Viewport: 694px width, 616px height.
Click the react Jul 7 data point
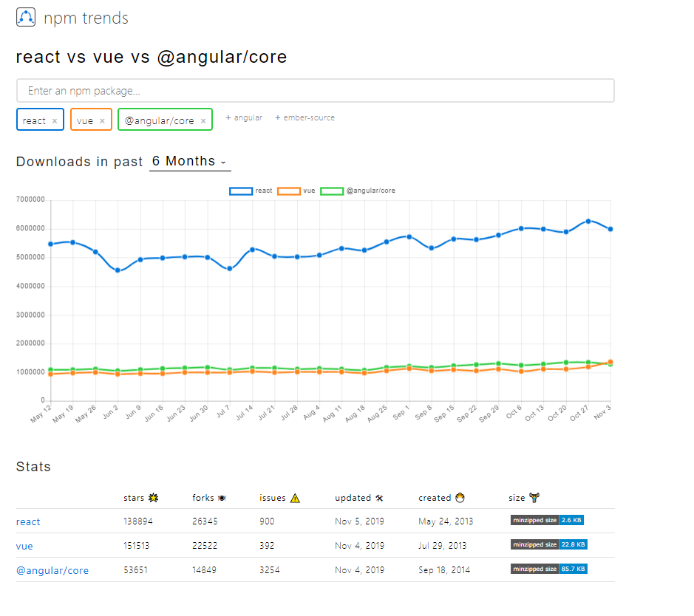[x=230, y=268]
